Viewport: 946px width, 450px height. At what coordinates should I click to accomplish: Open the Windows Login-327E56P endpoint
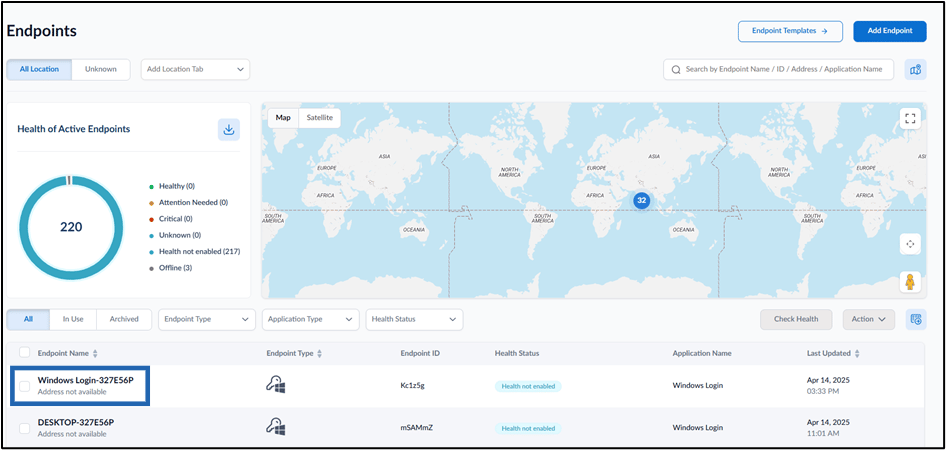(x=84, y=381)
